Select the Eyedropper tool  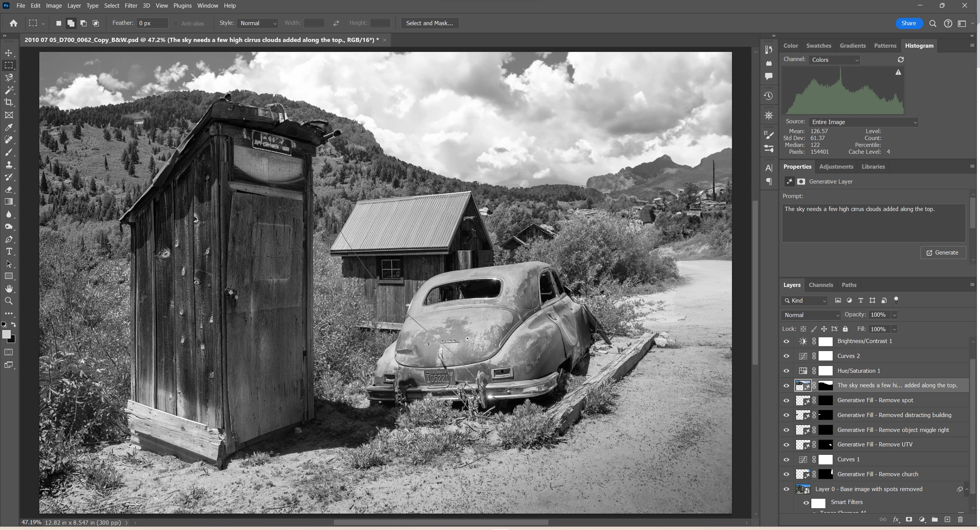click(9, 127)
